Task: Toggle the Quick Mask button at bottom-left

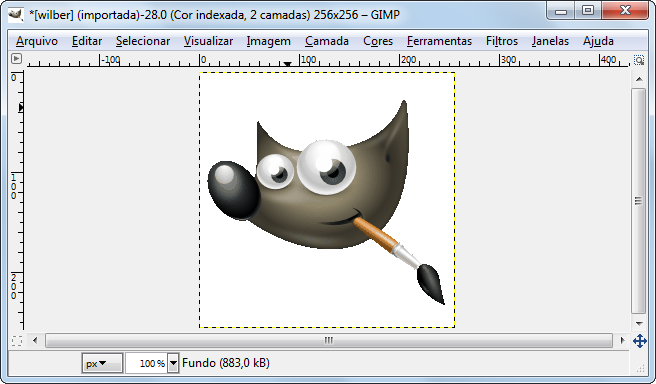Action: 17,341
